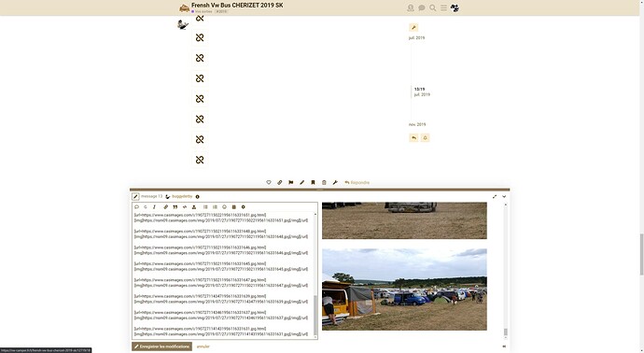Open the notification bell under the timeline

(425, 137)
